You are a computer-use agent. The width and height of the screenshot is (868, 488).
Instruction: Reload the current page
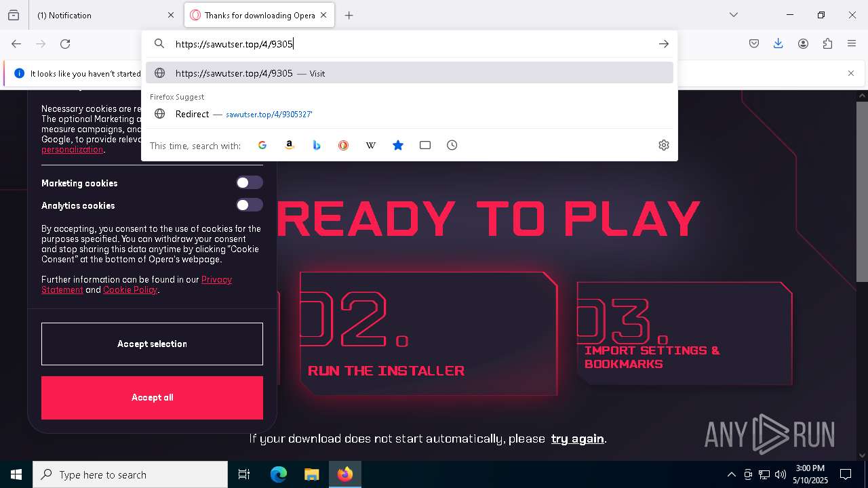[65, 44]
